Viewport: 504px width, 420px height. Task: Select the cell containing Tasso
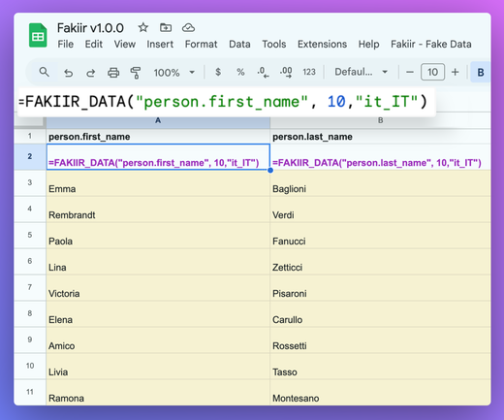(x=380, y=367)
